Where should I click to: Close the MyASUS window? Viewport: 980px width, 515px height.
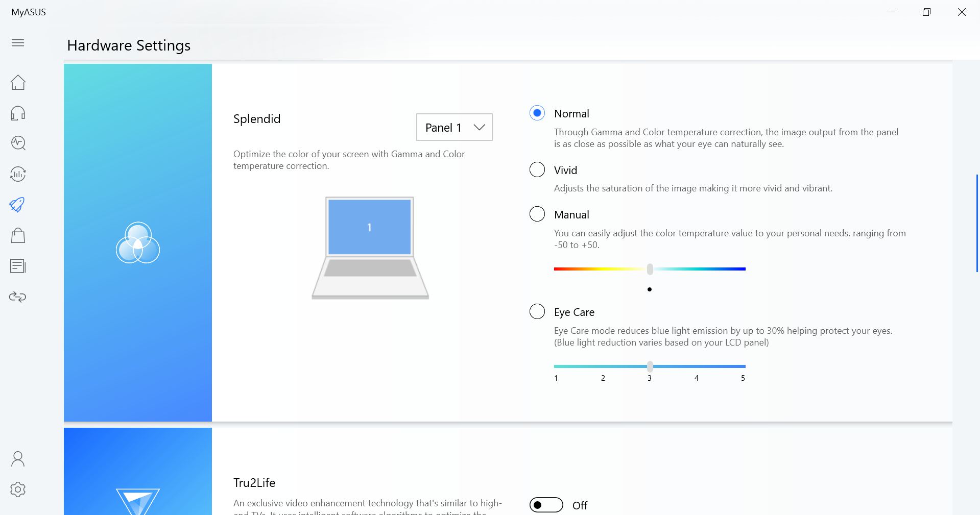962,12
